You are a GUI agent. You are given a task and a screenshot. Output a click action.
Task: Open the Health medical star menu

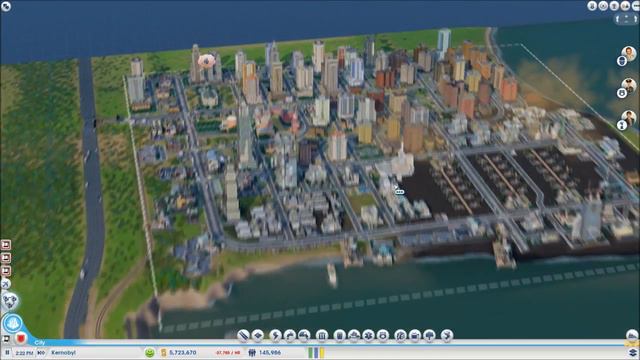(x=369, y=336)
